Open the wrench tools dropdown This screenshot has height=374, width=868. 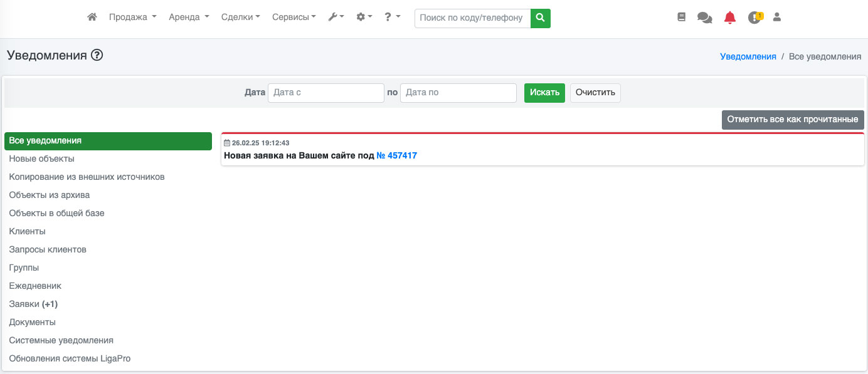[336, 18]
